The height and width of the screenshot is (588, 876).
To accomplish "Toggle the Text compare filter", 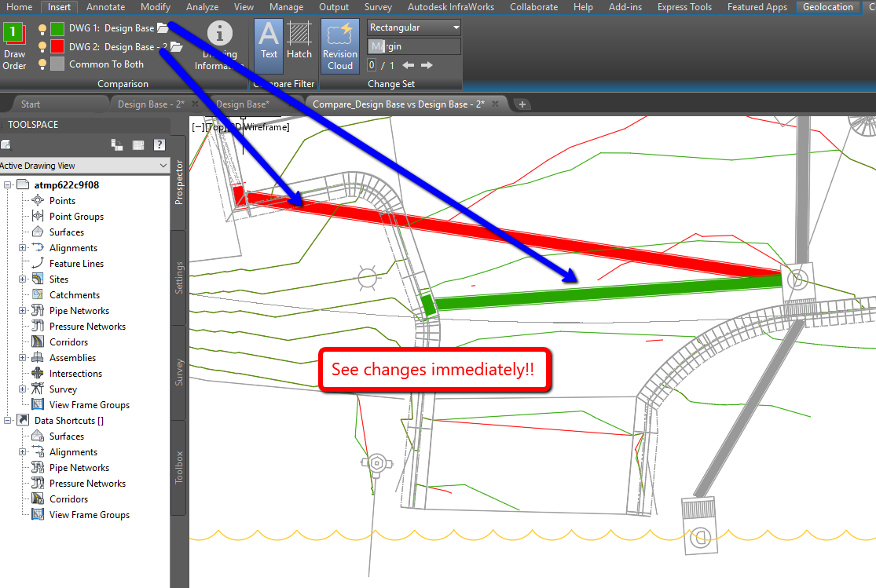I will (x=269, y=46).
